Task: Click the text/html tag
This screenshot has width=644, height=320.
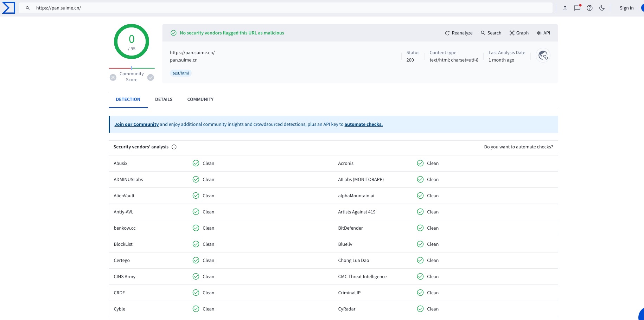Action: 181,73
